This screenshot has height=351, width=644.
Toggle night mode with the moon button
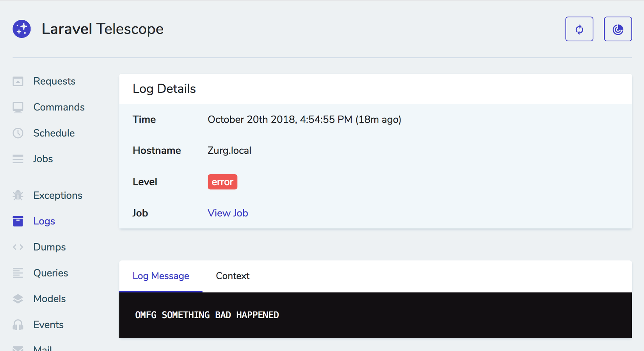point(617,29)
